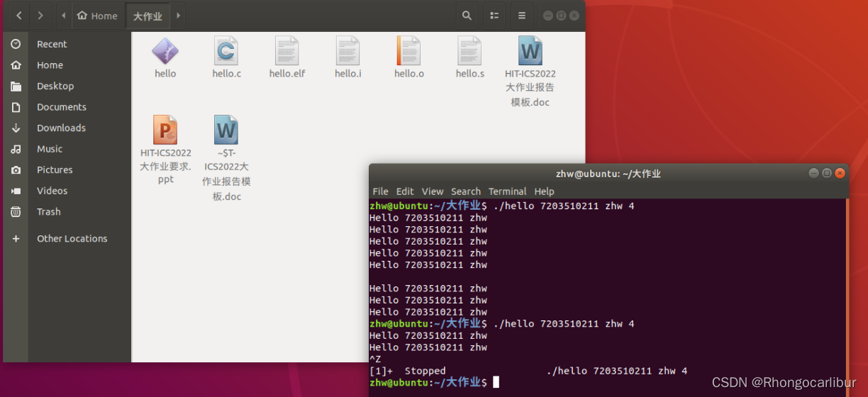Click the hello.s file name label
The image size is (868, 397).
click(x=470, y=74)
